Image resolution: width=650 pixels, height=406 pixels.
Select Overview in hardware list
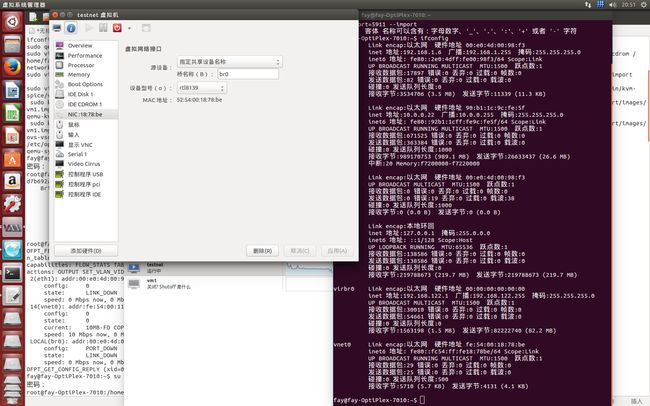(86, 46)
